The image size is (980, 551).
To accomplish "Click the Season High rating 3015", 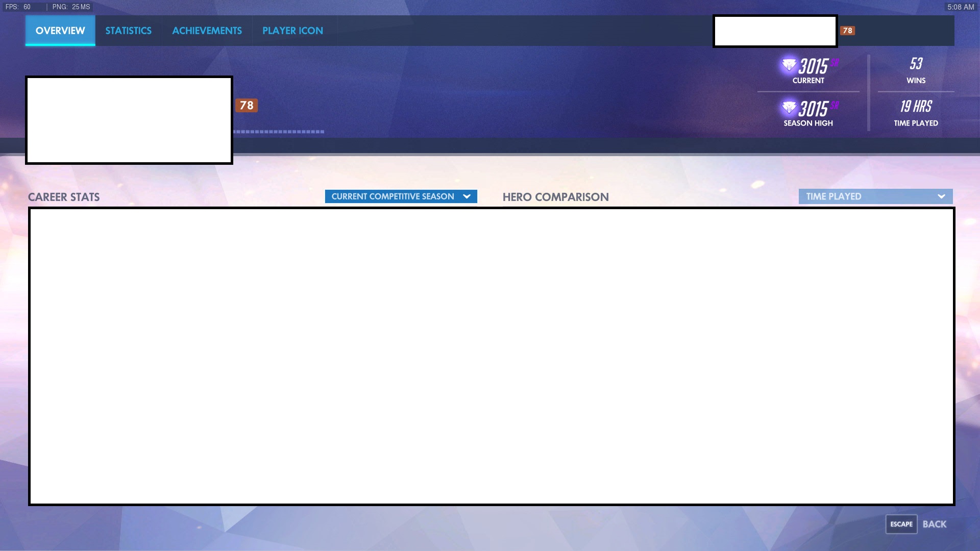I will coord(813,109).
